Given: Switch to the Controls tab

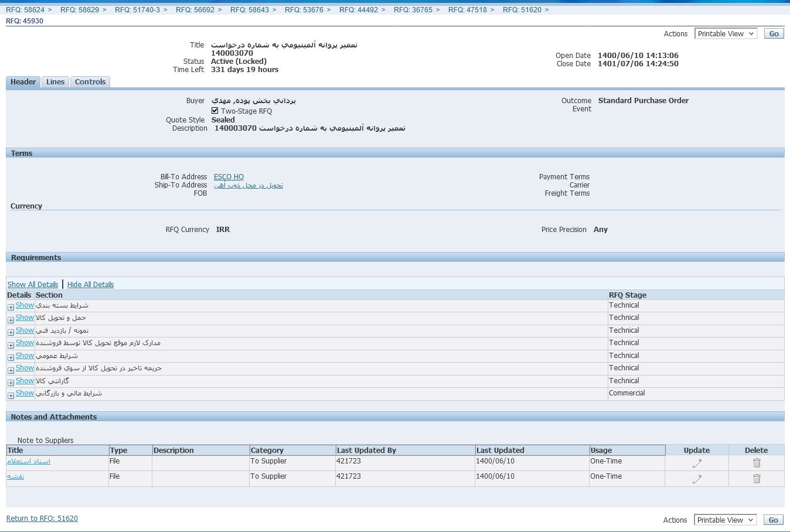Looking at the screenshot, I should pos(90,82).
